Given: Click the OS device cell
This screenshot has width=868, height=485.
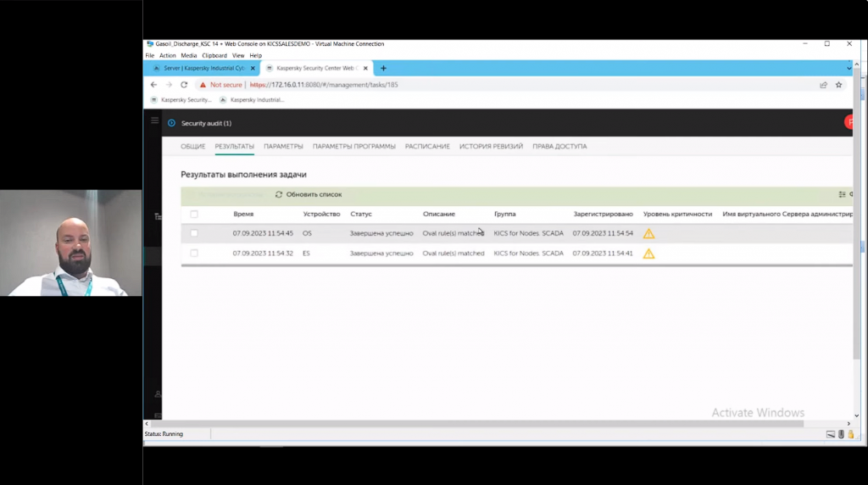Looking at the screenshot, I should click(x=307, y=233).
